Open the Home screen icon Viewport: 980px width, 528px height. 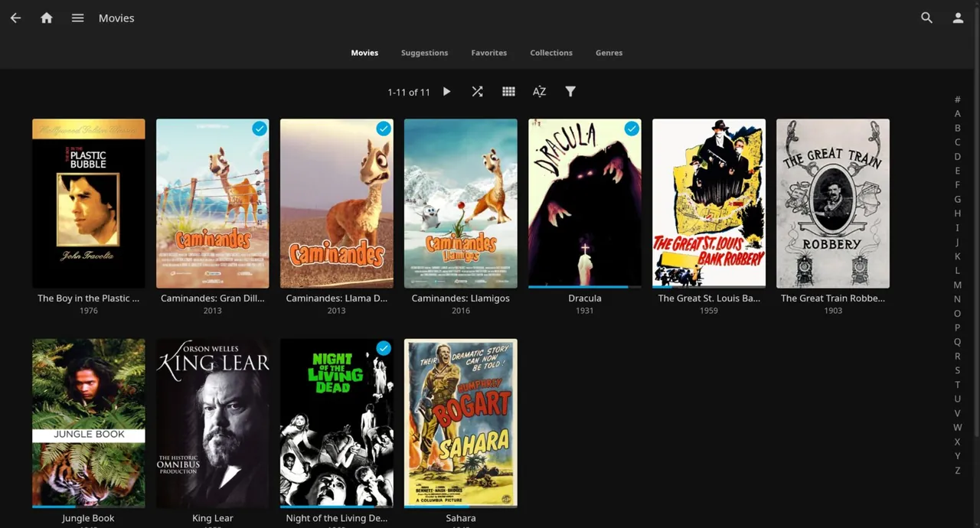pos(47,18)
